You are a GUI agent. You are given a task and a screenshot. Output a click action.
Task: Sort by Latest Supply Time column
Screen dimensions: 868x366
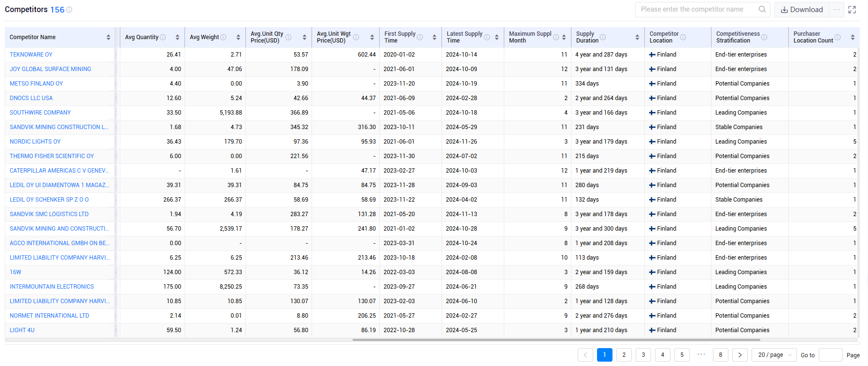pyautogui.click(x=497, y=37)
